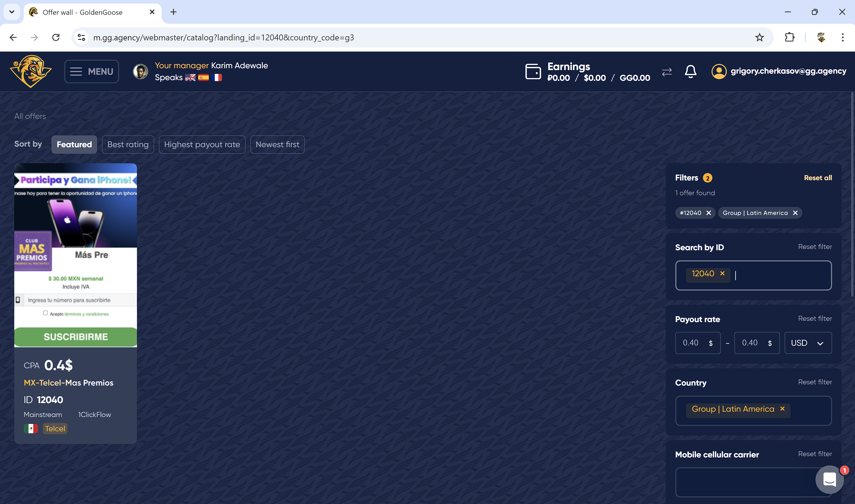Select the Offer wall - GoldenGoose tab
Viewport: 855px width, 504px height.
coord(92,12)
